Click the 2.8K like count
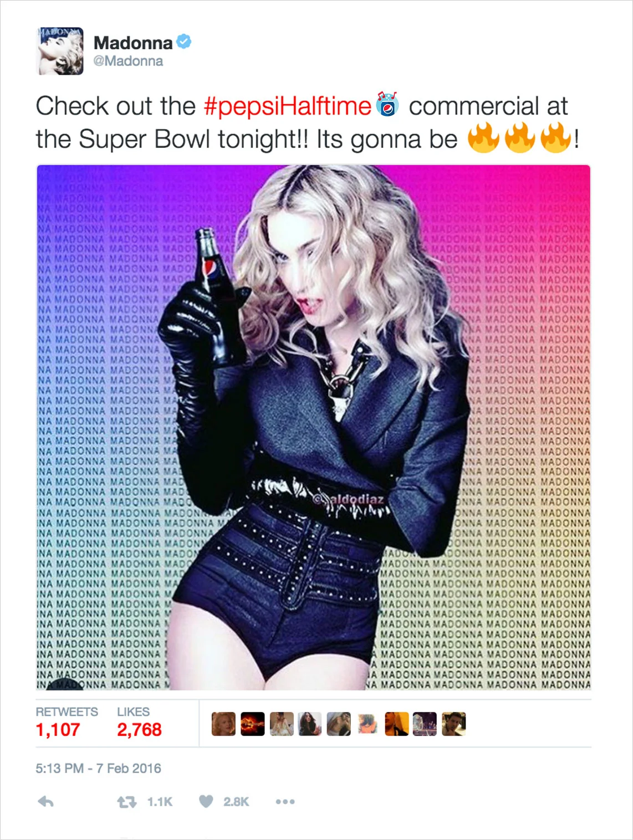The width and height of the screenshot is (633, 840). [x=236, y=802]
